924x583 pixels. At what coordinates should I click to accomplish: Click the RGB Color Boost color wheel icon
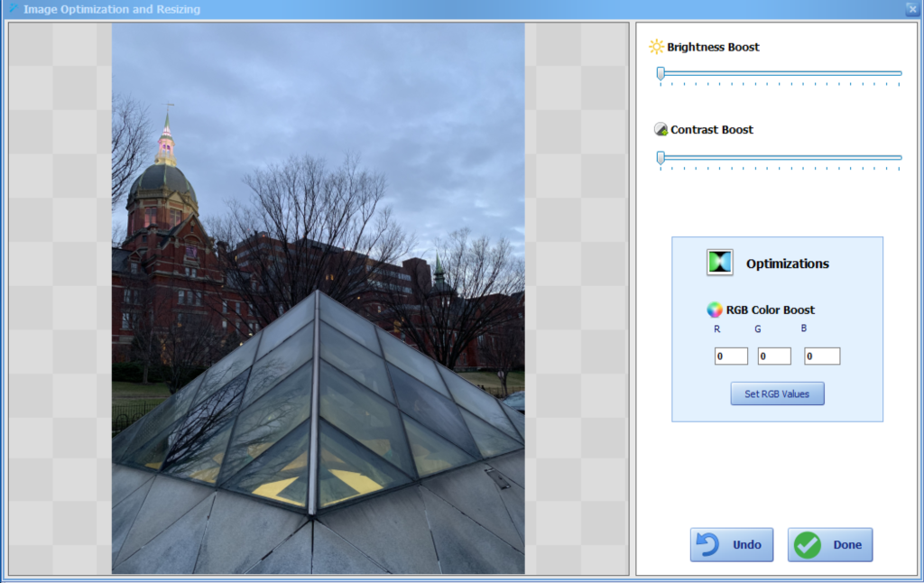[x=715, y=310]
